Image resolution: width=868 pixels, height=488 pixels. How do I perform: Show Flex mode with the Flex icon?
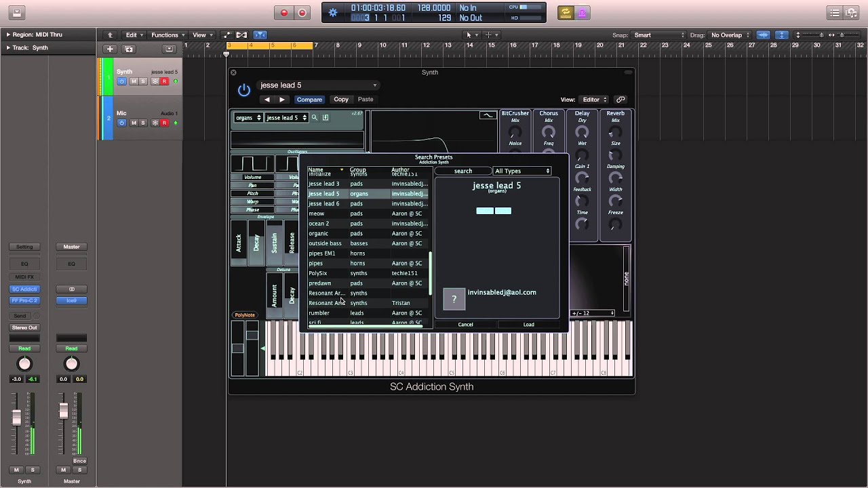[x=242, y=35]
